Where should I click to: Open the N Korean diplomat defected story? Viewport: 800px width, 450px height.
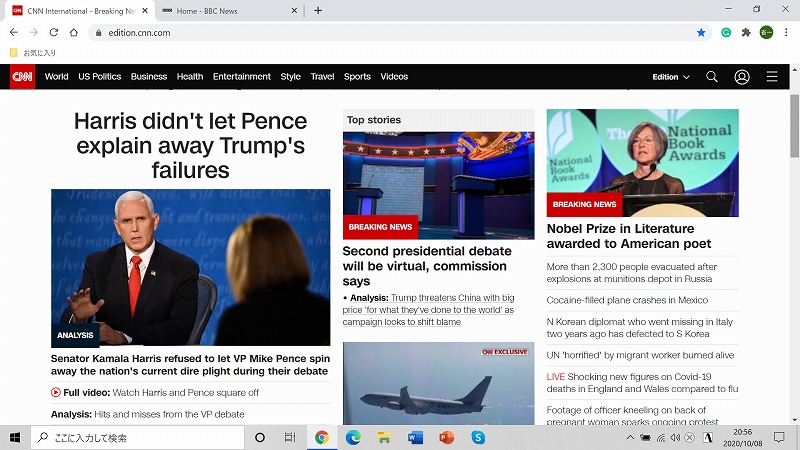coord(639,328)
